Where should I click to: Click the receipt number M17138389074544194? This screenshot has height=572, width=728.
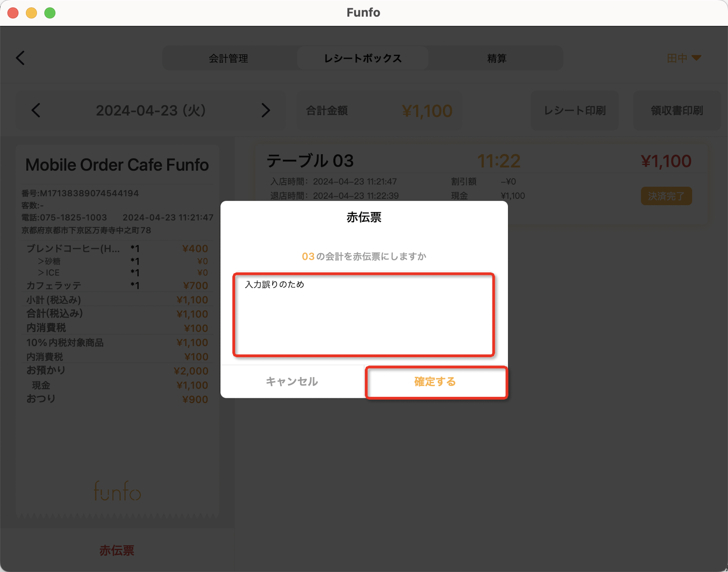[80, 193]
